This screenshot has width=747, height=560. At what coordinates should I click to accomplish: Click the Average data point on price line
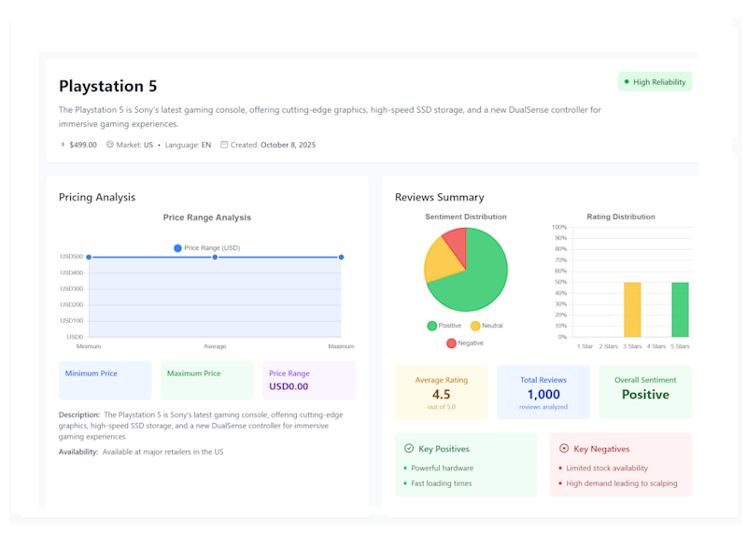[x=215, y=257]
